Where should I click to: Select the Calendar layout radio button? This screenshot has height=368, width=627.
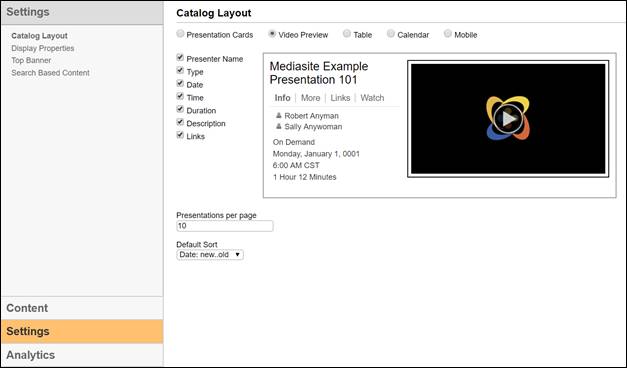click(x=391, y=34)
